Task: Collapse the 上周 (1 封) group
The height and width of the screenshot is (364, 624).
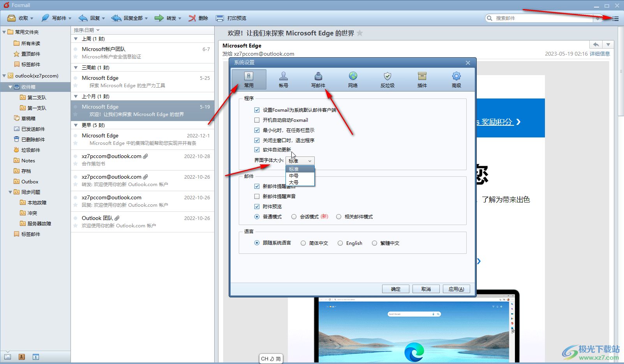Action: (x=76, y=39)
